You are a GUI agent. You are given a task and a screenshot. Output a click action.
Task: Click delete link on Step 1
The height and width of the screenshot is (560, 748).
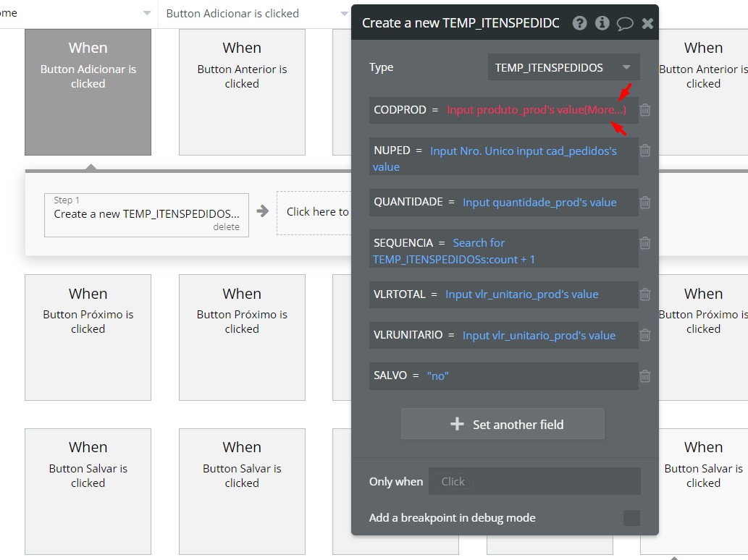(226, 227)
